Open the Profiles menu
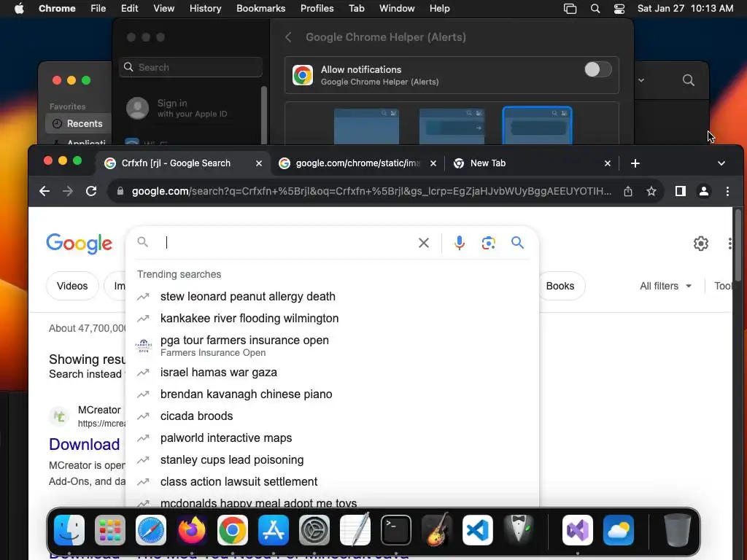 point(317,9)
